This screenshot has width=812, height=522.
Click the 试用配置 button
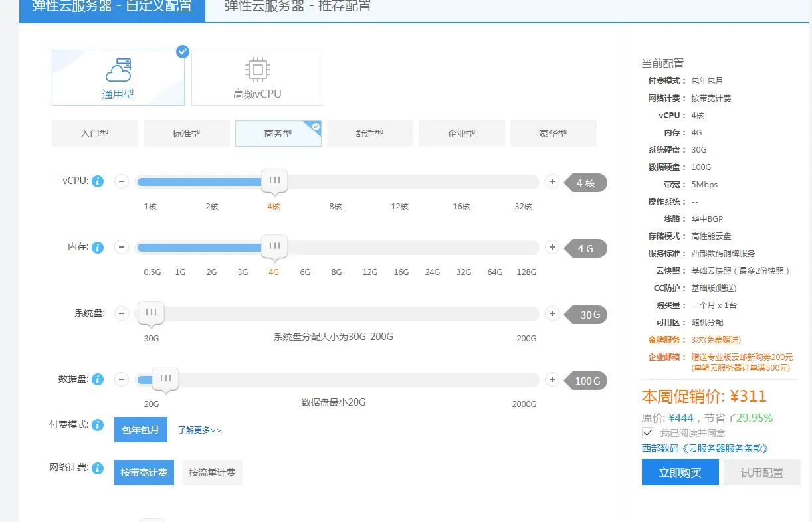click(x=762, y=472)
